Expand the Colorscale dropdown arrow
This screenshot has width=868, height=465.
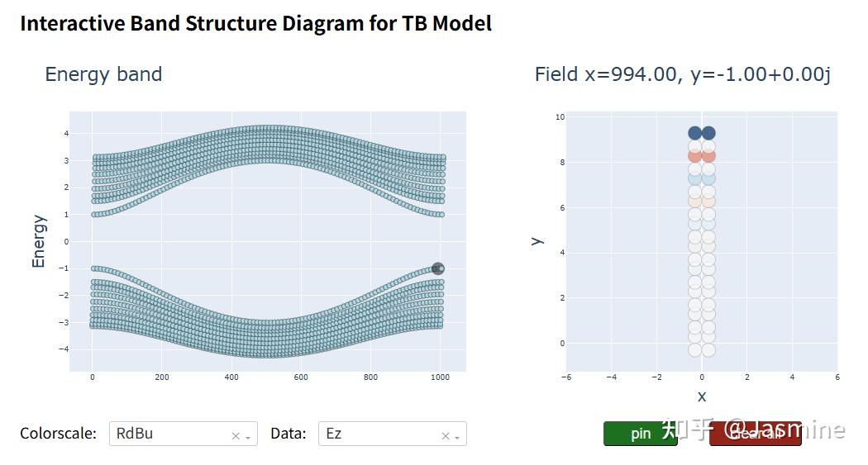(x=248, y=436)
